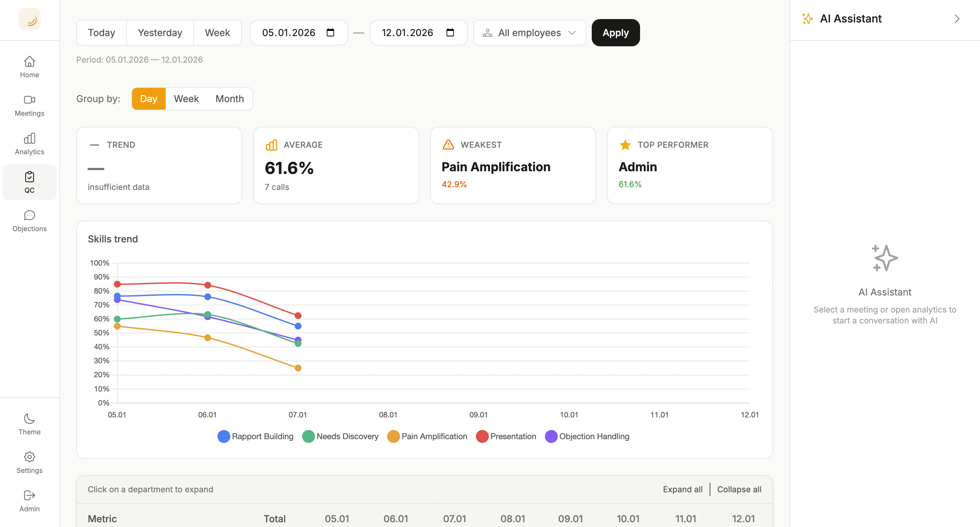This screenshot has width=980, height=527.
Task: Open the Home section in the sidebar
Action: [29, 67]
